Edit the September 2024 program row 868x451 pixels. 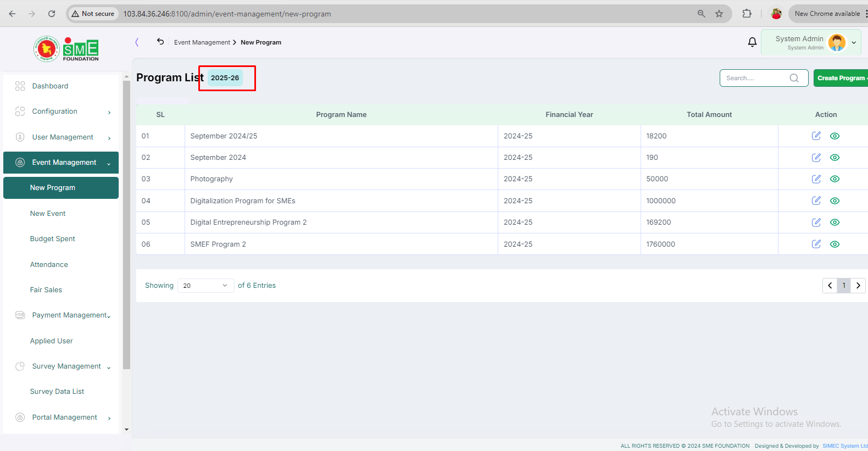tap(816, 157)
